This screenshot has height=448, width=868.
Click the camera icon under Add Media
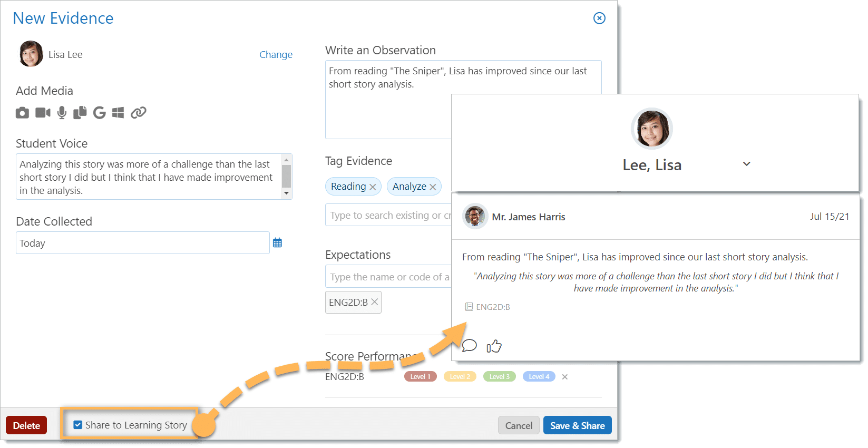[22, 113]
